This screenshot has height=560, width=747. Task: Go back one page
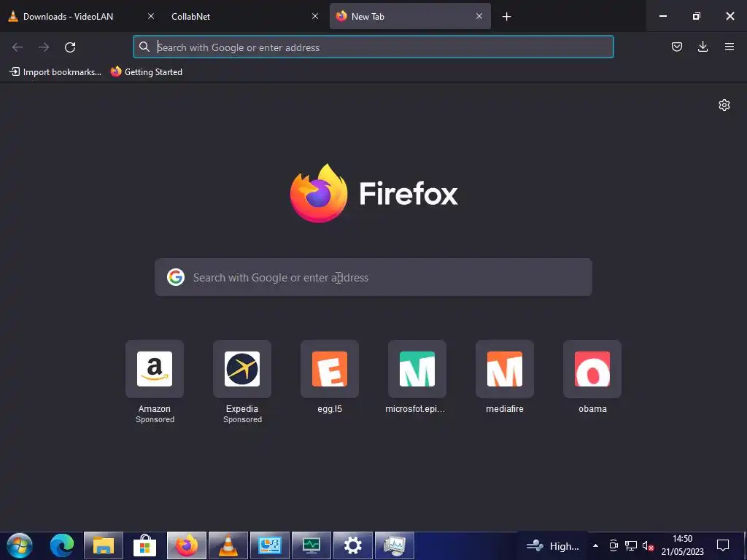(18, 47)
